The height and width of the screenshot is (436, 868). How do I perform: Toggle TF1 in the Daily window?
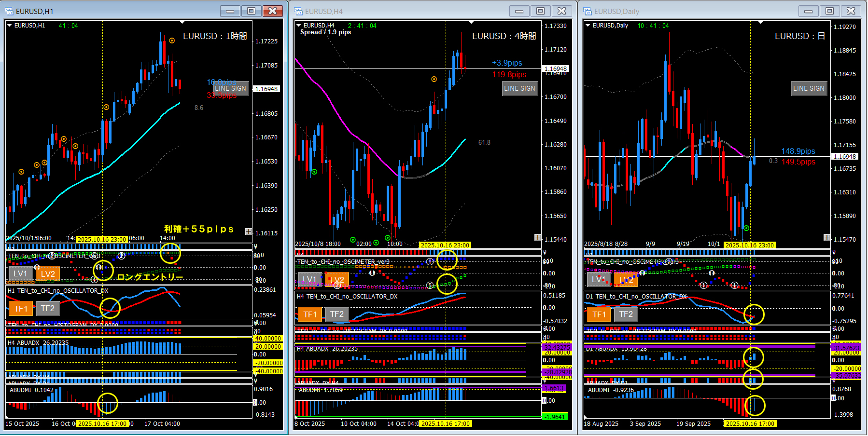599,314
